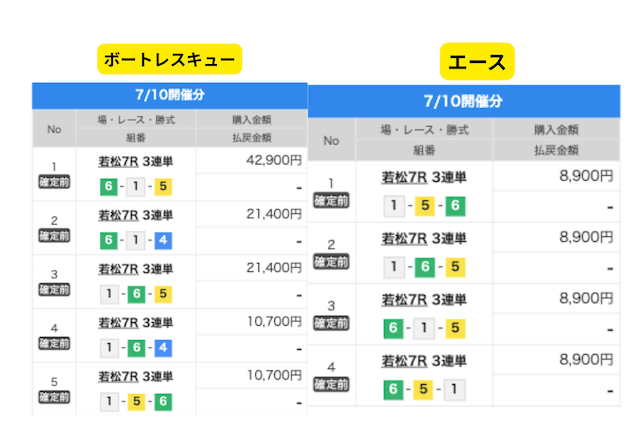Select the yellow エース label
Image resolution: width=640 pixels, height=438 pixels.
pyautogui.click(x=477, y=63)
